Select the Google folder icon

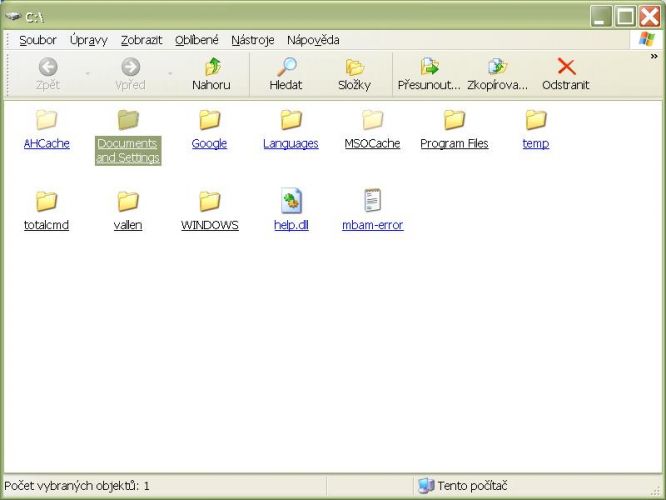pyautogui.click(x=209, y=120)
